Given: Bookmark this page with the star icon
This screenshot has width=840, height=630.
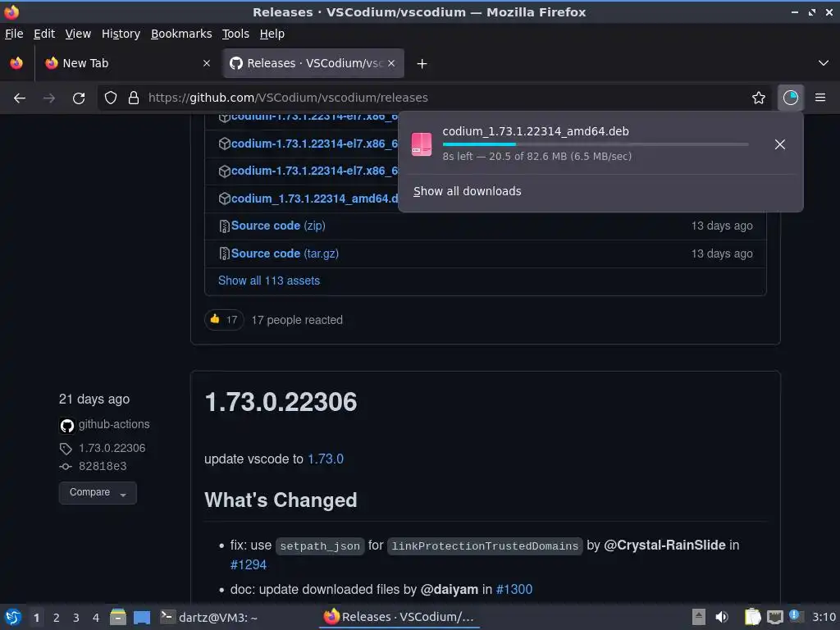Looking at the screenshot, I should click(759, 98).
